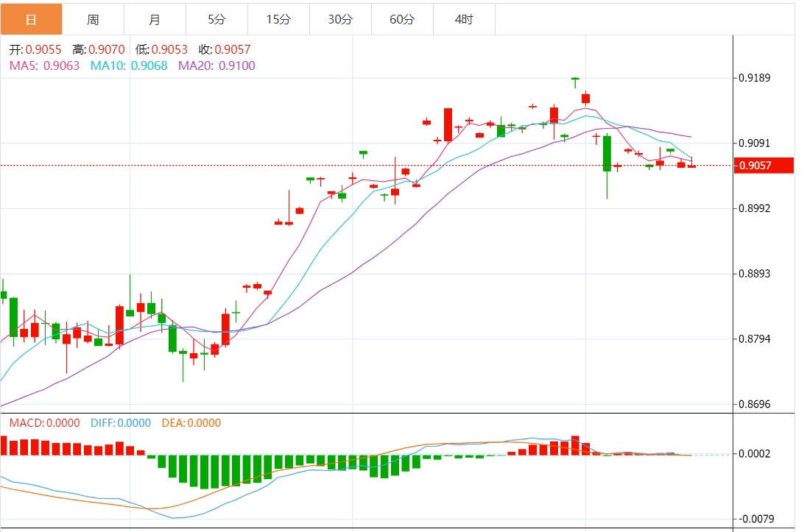Switch to the 周 weekly tab
This screenshot has height=532, width=807.
point(94,20)
